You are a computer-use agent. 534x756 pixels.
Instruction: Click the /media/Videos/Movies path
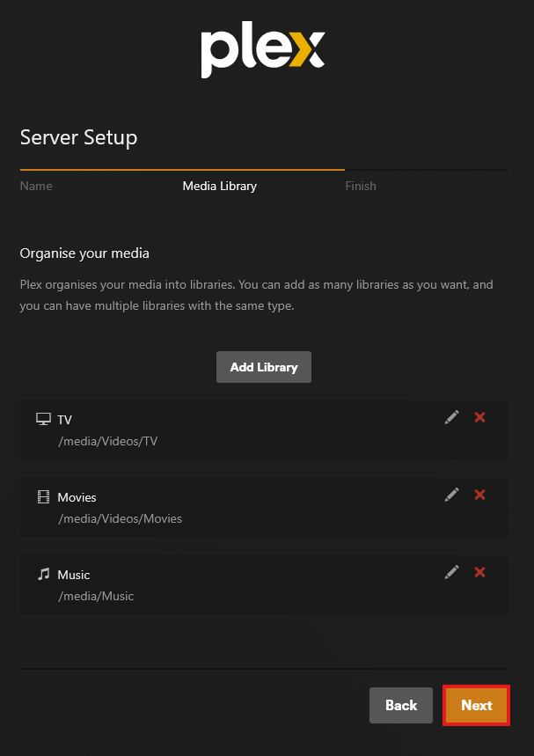tap(120, 518)
